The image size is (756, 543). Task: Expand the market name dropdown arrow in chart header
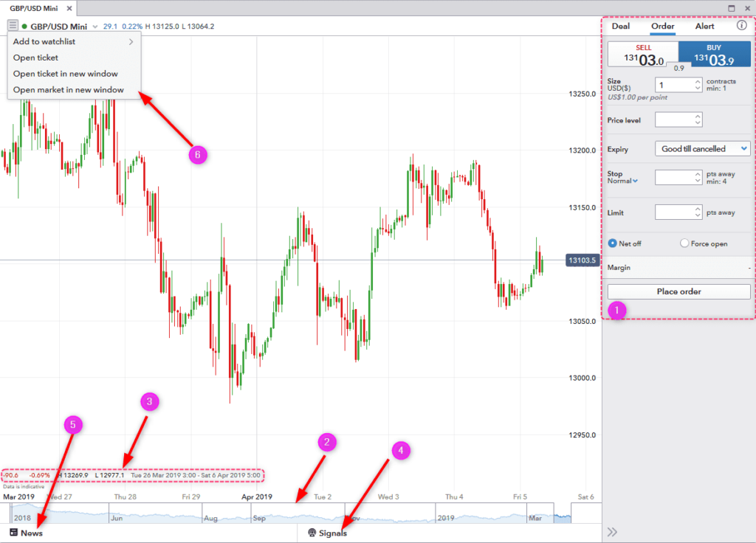94,27
